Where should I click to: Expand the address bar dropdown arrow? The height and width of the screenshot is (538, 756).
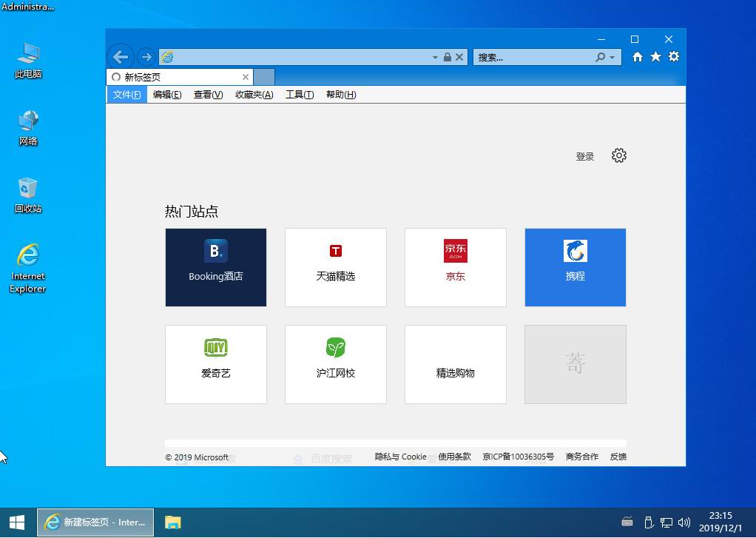pos(435,58)
